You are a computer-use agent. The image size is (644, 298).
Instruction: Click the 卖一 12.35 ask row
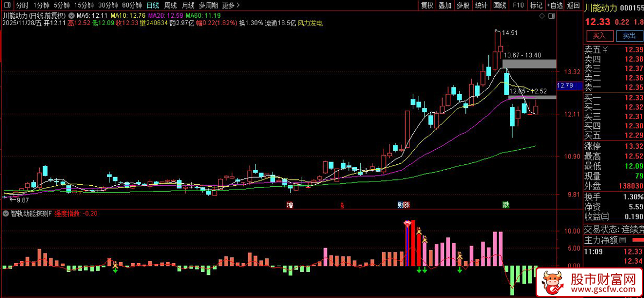[x=613, y=88]
